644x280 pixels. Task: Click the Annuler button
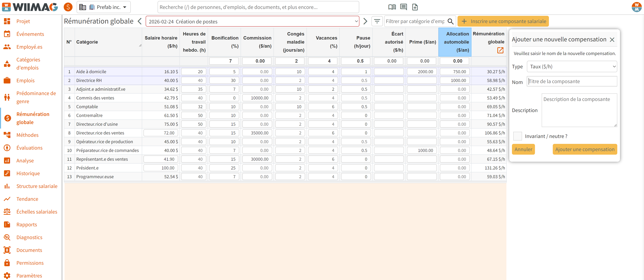click(x=523, y=149)
